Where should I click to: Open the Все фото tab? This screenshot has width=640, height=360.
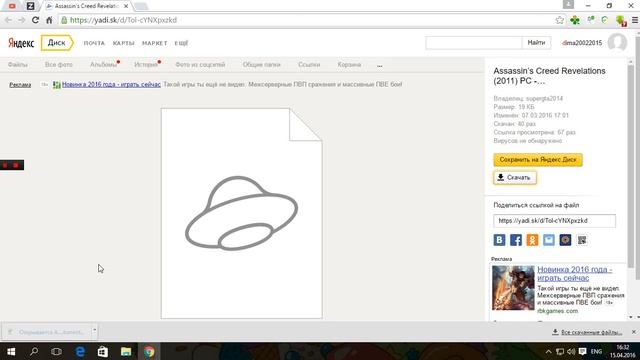(x=59, y=64)
